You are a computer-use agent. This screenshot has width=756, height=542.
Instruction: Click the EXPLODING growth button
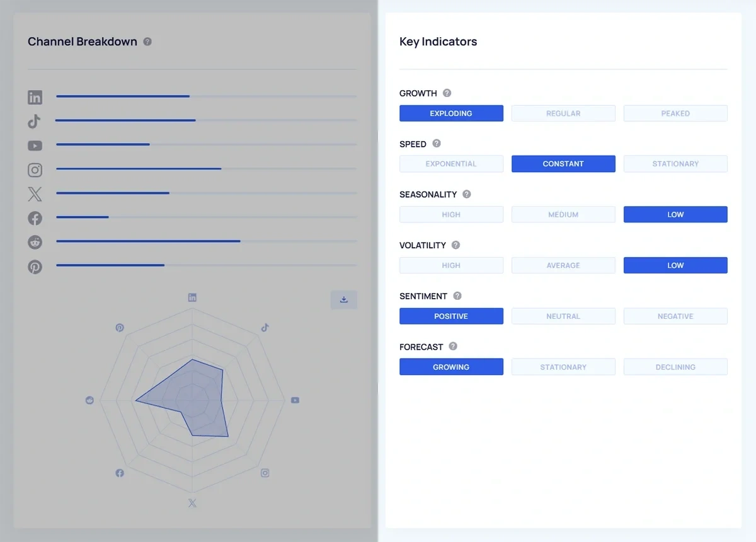pyautogui.click(x=451, y=113)
